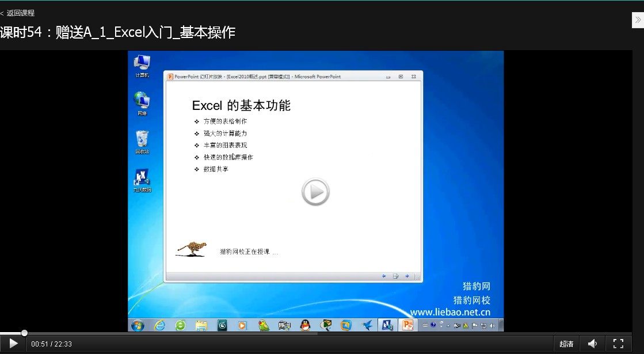The width and height of the screenshot is (644, 354).
Task: Open the 计算机 desktop icon
Action: coord(142,66)
